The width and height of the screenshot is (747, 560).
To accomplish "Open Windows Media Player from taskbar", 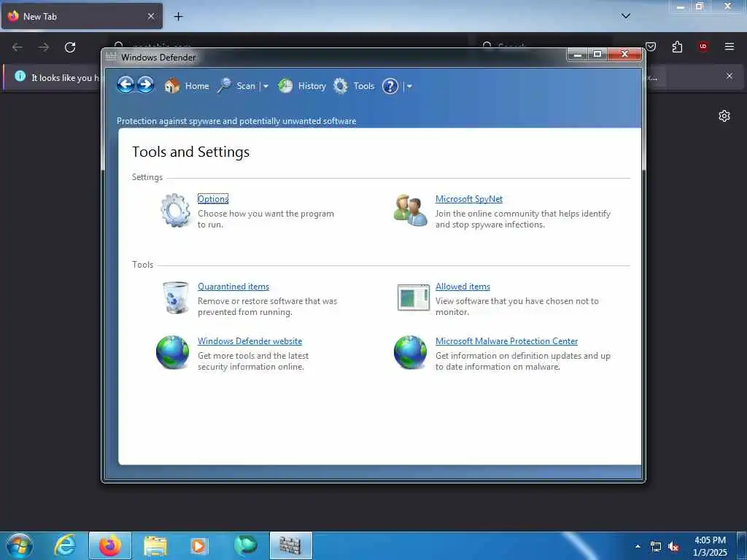I will [199, 545].
